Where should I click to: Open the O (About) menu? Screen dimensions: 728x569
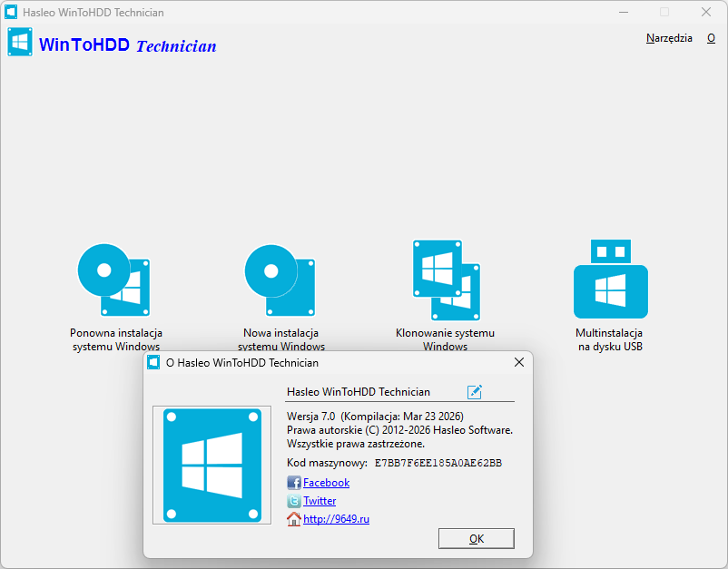coord(711,38)
